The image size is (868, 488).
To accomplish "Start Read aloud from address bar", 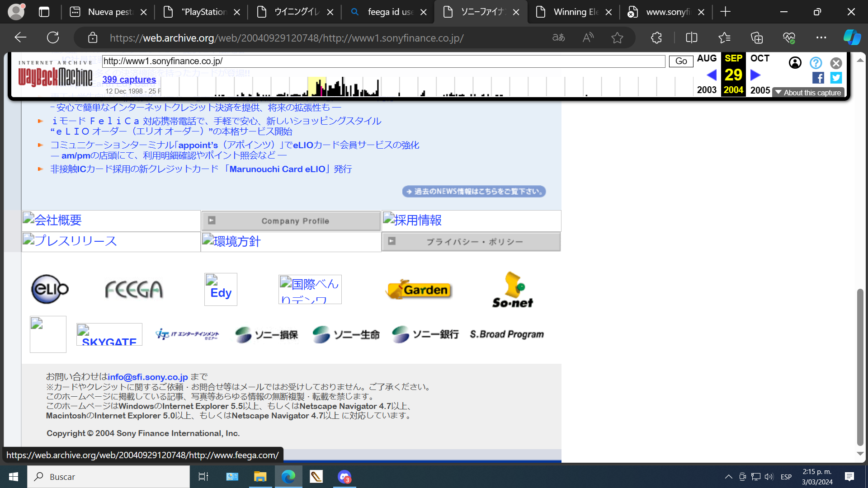I will coord(588,38).
